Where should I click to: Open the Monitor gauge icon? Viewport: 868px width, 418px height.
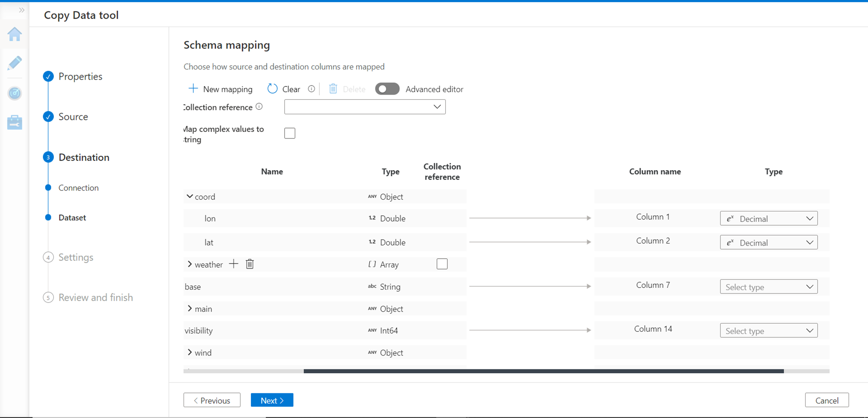pos(15,93)
